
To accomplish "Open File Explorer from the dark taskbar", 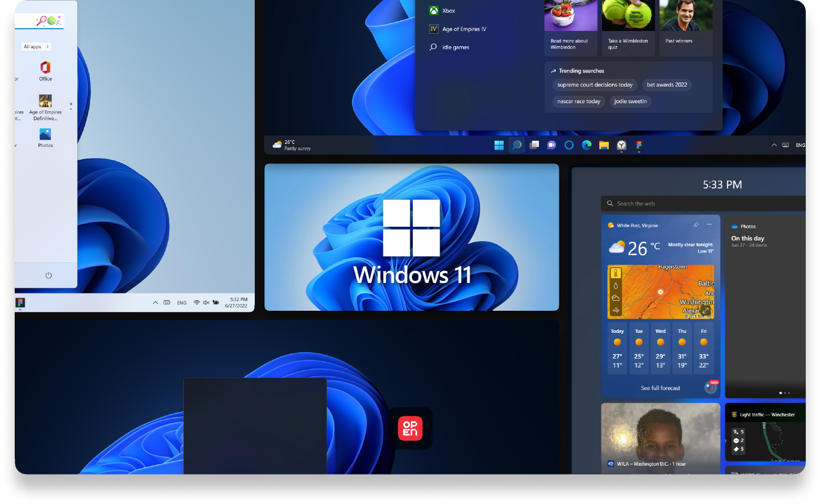I will pyautogui.click(x=604, y=145).
